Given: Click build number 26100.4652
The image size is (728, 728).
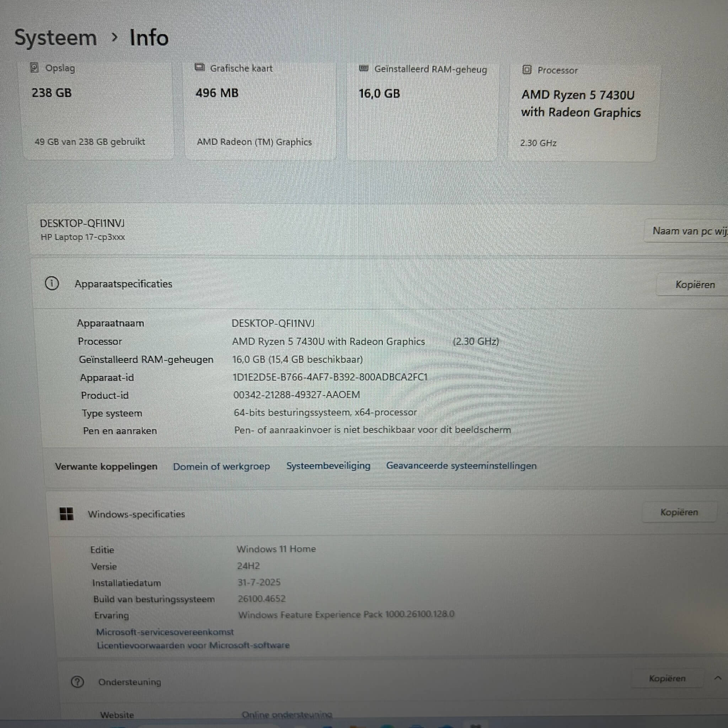Looking at the screenshot, I should coord(262,598).
